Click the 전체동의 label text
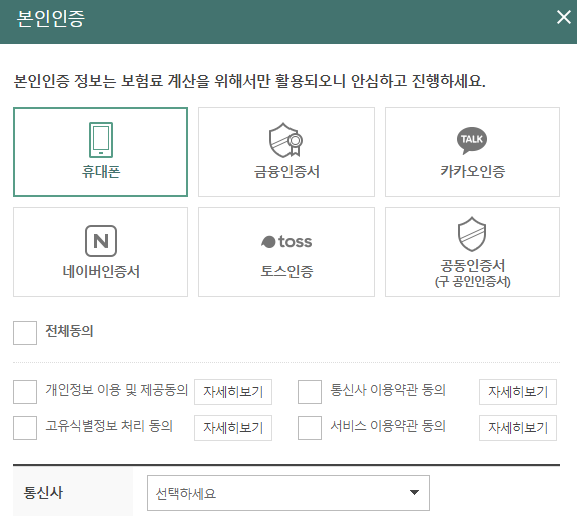 pos(69,331)
